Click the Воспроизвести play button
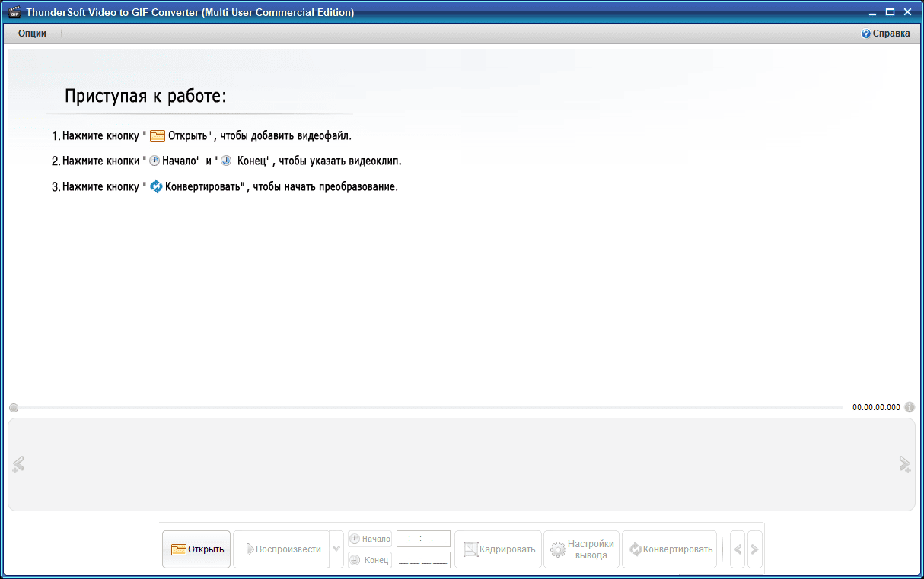Image resolution: width=924 pixels, height=579 pixels. click(x=281, y=549)
